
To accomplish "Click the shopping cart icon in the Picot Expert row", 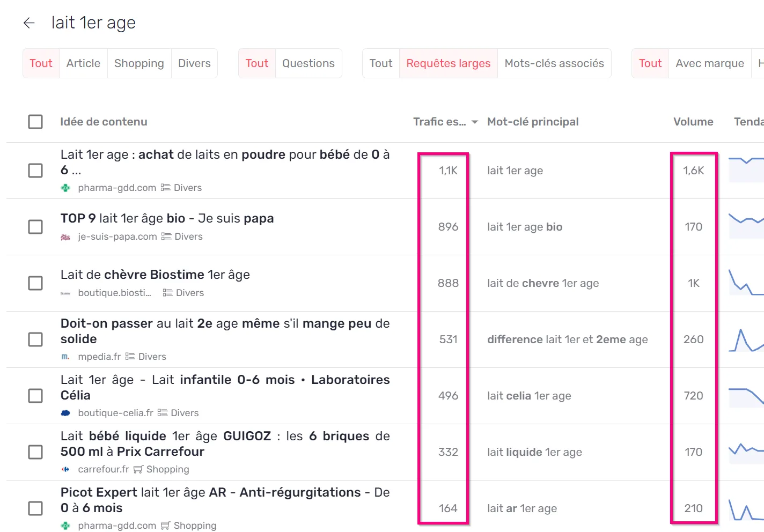I will (x=166, y=526).
